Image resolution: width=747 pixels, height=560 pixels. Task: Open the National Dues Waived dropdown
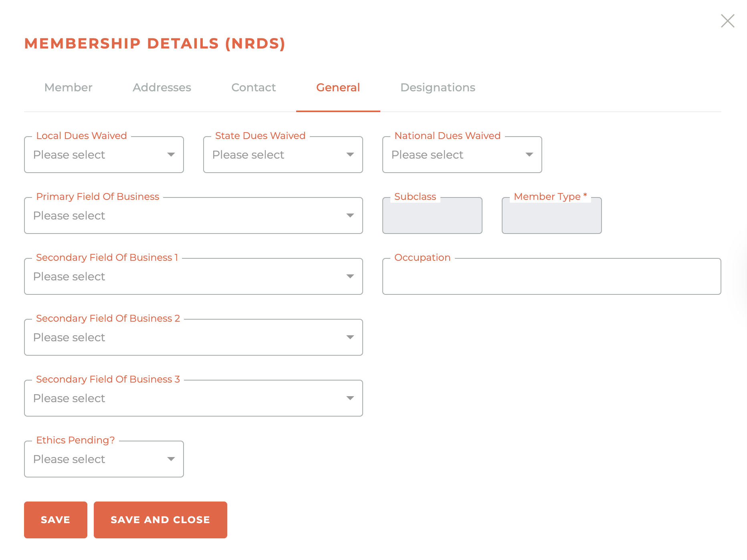(x=462, y=155)
